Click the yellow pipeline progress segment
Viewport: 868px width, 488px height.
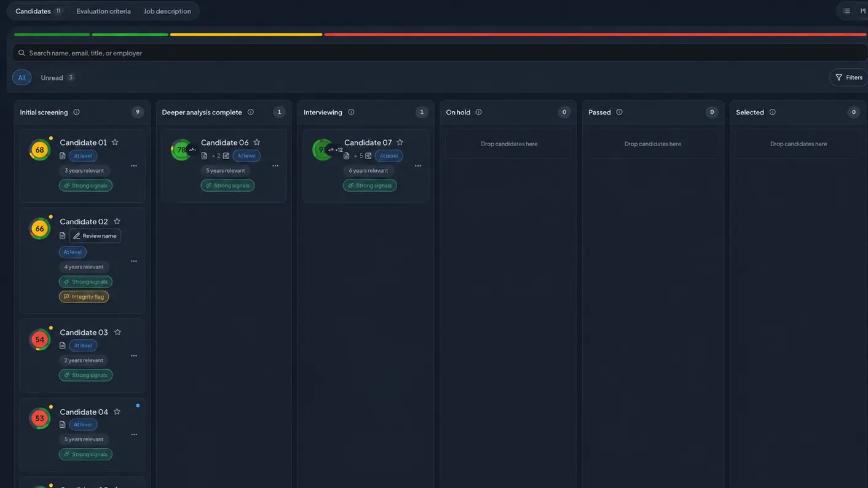tap(246, 34)
